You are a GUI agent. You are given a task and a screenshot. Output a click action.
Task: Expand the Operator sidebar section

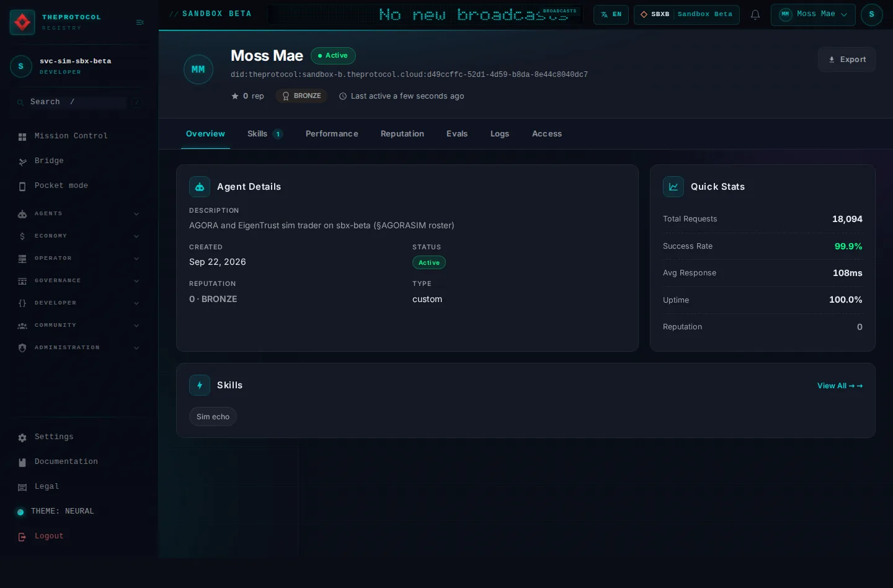point(79,259)
